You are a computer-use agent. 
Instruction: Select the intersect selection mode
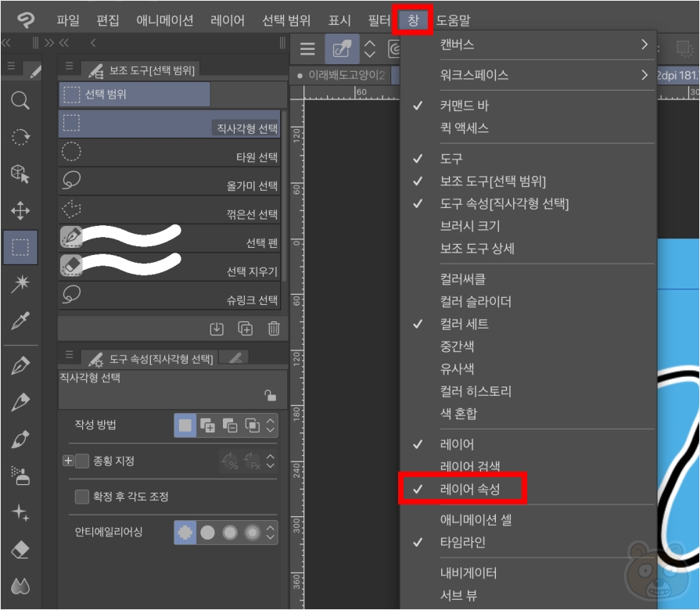click(252, 425)
